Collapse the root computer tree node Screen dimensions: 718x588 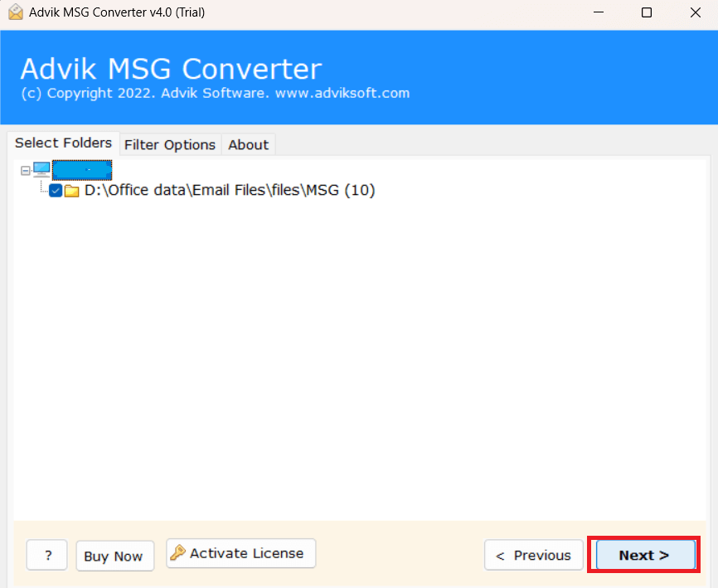tap(26, 170)
